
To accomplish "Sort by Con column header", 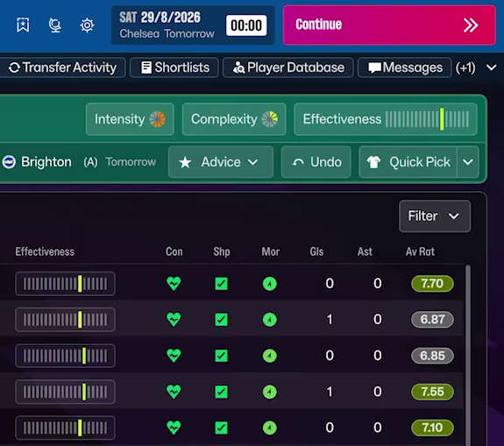I will [x=174, y=251].
